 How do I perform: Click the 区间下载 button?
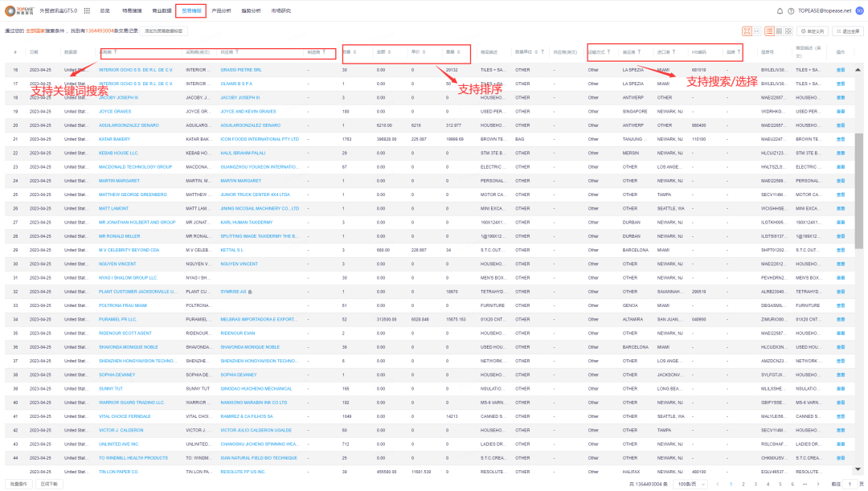(x=49, y=484)
